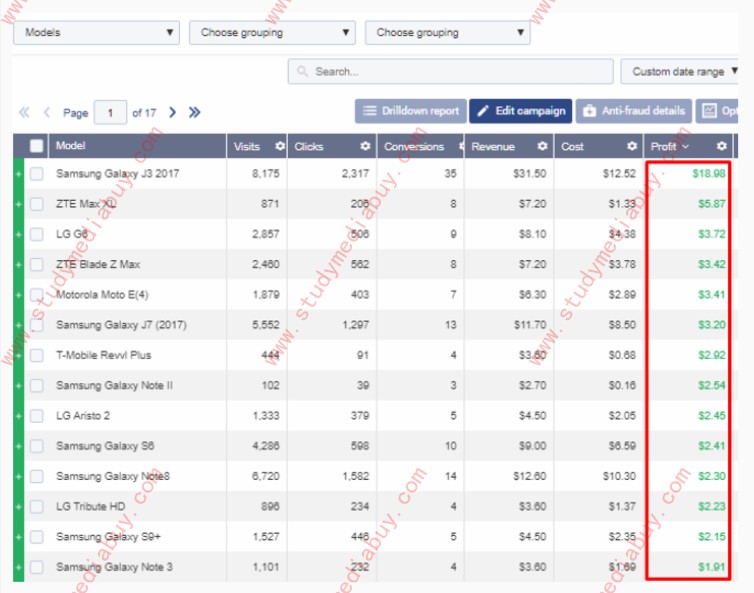Image resolution: width=754 pixels, height=593 pixels.
Task: Check the Samsung Galaxy J3 2017 row
Action: click(37, 174)
